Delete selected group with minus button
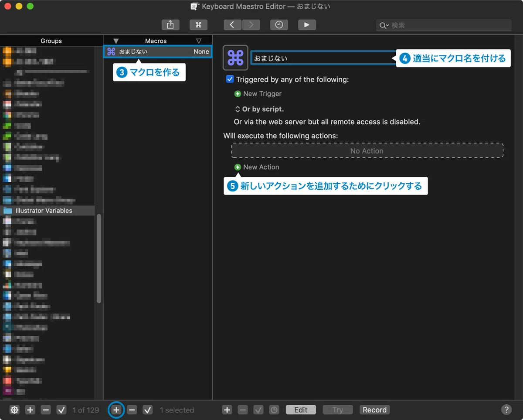 click(x=46, y=410)
